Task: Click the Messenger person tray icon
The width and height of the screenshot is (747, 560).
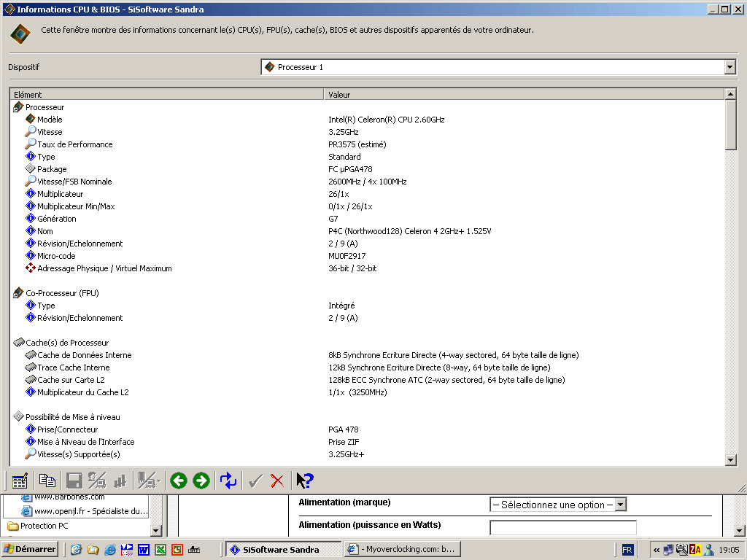Action: 708,550
